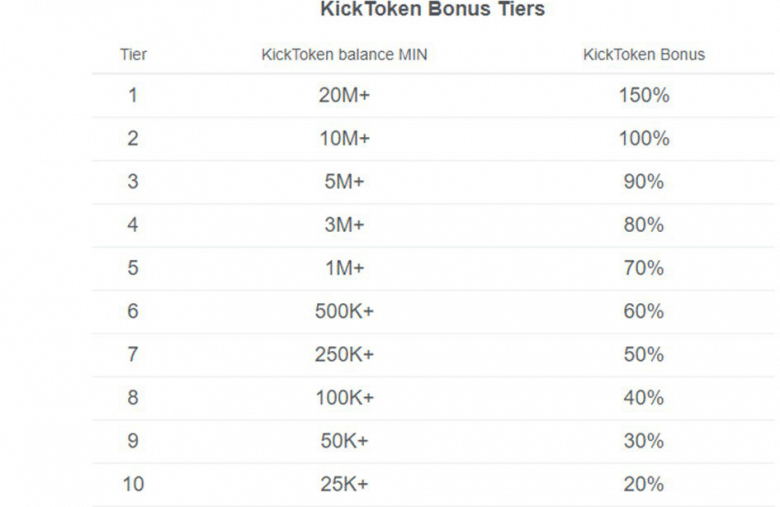Screen dimensions: 780x507
Task: Click tier number 6 cell
Action: point(133,311)
